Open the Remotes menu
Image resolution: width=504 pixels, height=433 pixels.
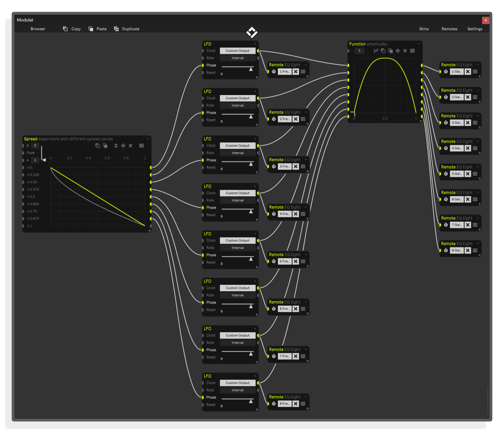pyautogui.click(x=449, y=29)
